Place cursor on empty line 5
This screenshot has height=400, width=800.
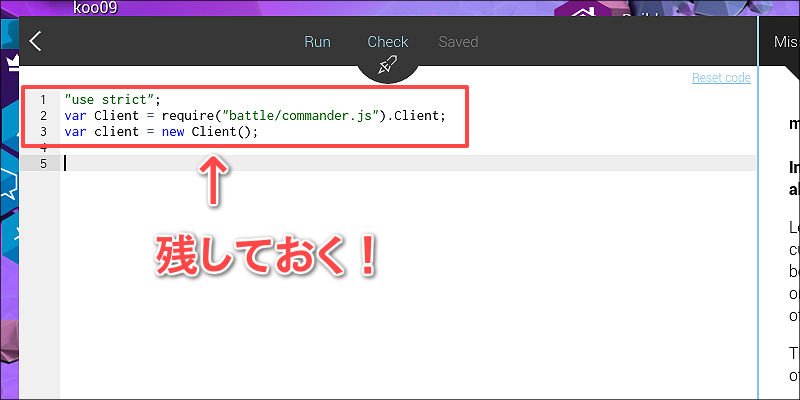coord(408,163)
